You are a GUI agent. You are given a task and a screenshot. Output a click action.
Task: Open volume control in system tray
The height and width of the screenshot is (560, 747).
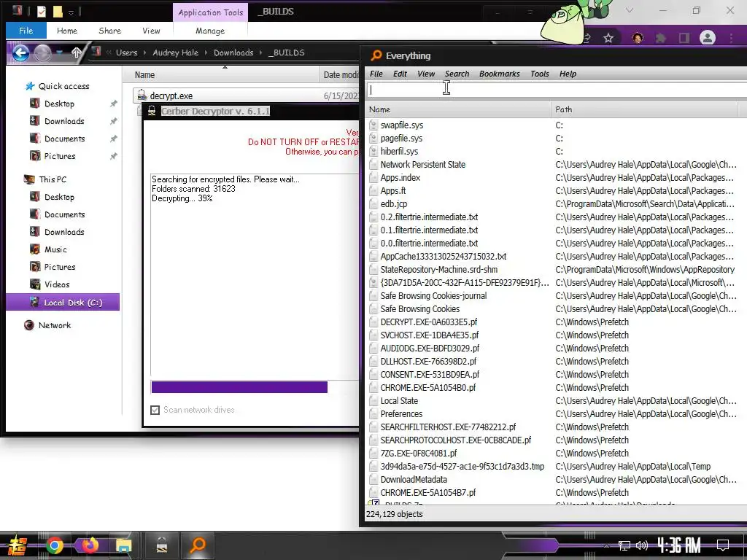tap(642, 545)
